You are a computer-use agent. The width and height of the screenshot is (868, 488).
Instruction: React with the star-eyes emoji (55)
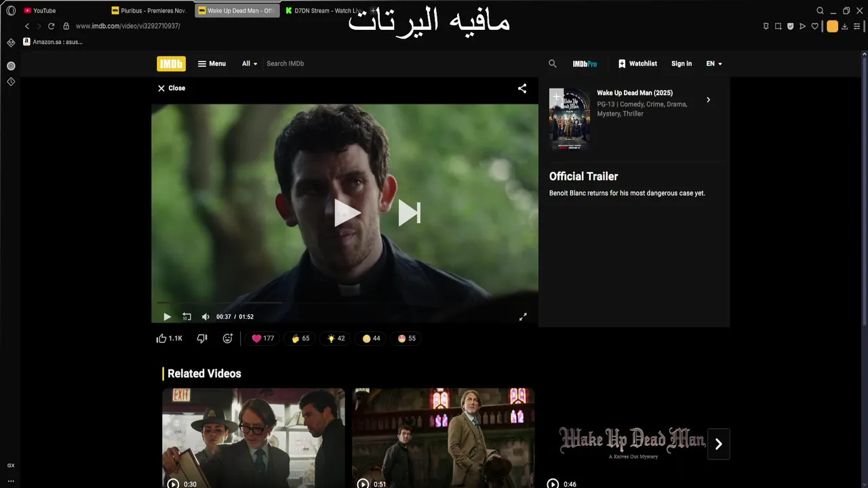point(407,338)
